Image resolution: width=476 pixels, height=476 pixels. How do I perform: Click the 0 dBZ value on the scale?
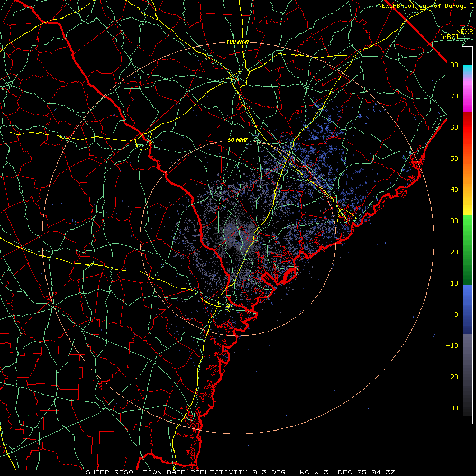[x=456, y=315]
